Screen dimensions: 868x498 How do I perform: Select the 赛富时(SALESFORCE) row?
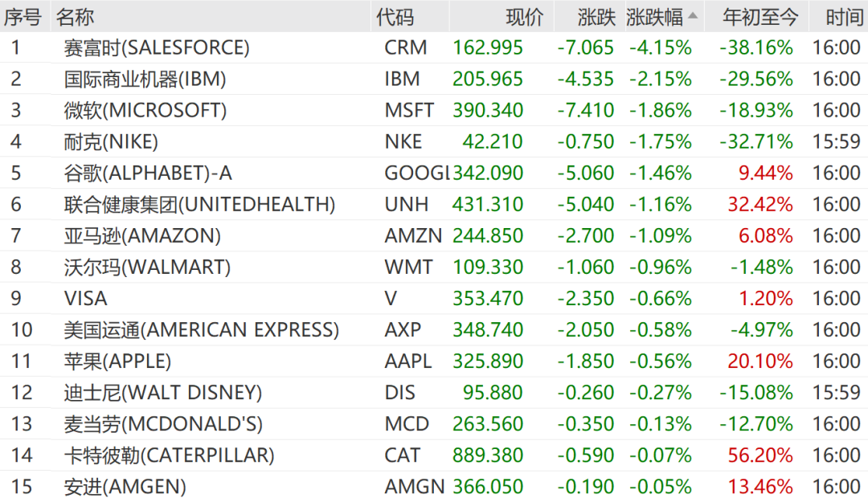pyautogui.click(x=434, y=47)
